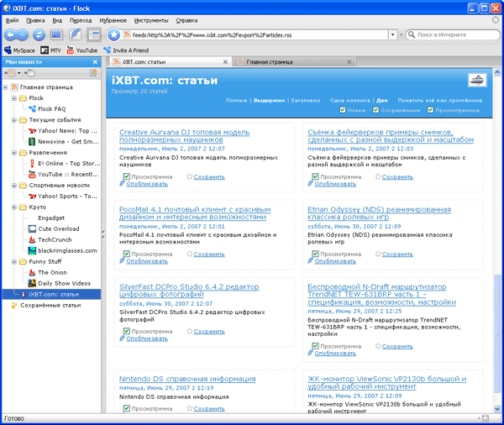This screenshot has height=425, width=504.
Task: Switch to Заголовки view
Action: point(306,100)
